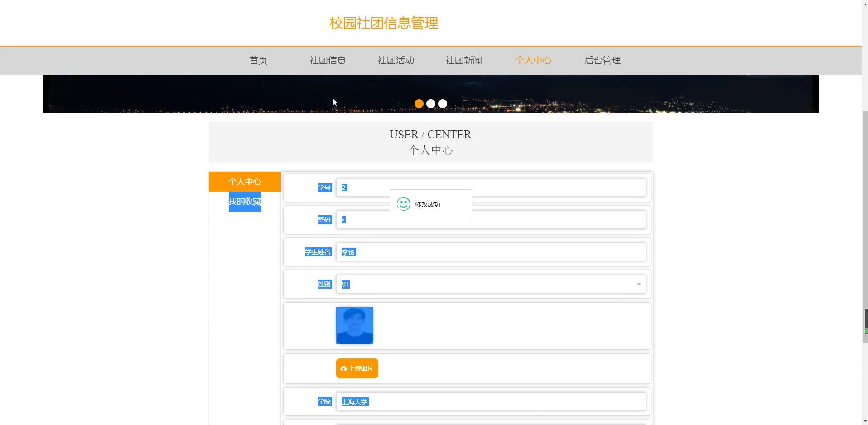Click the 密码 label

[x=324, y=220]
